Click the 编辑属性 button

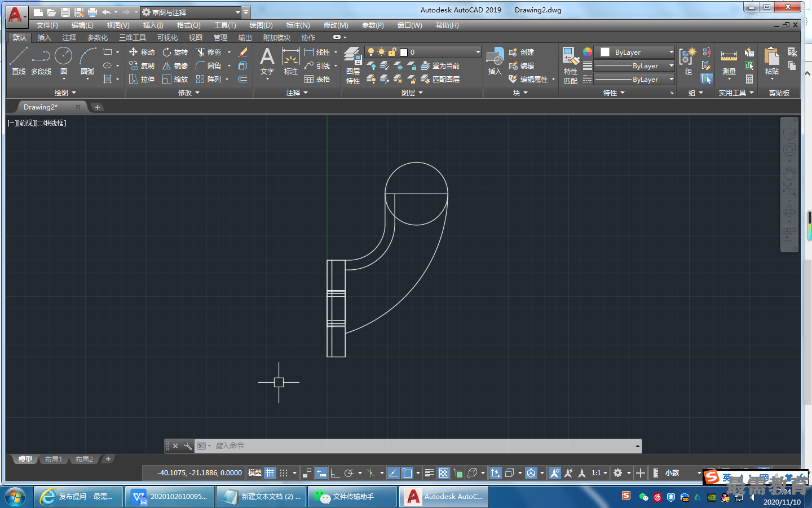528,79
